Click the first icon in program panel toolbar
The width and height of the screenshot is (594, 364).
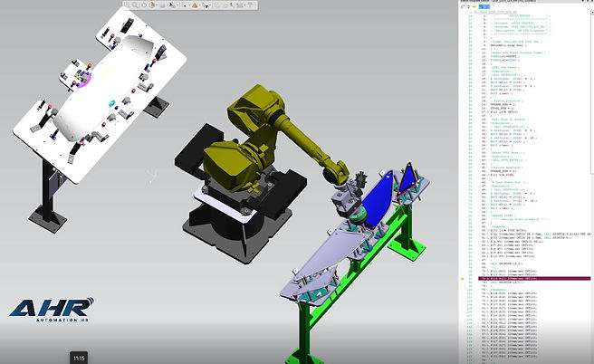463,7
